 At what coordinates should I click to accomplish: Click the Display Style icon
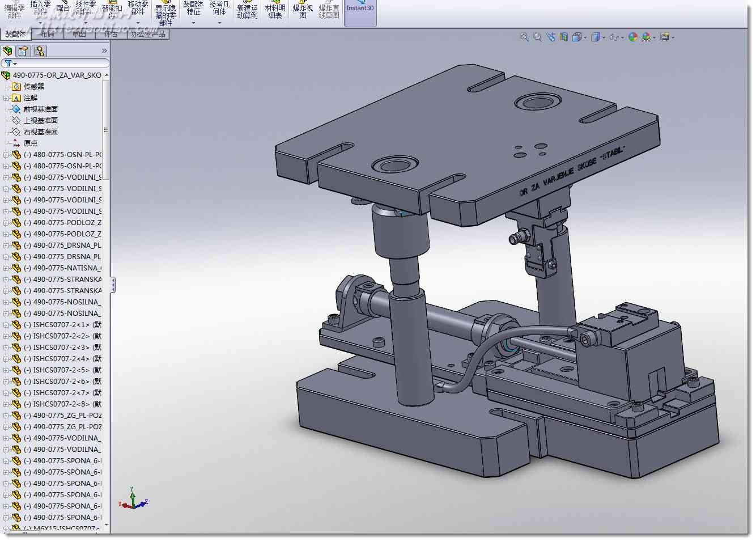point(596,37)
